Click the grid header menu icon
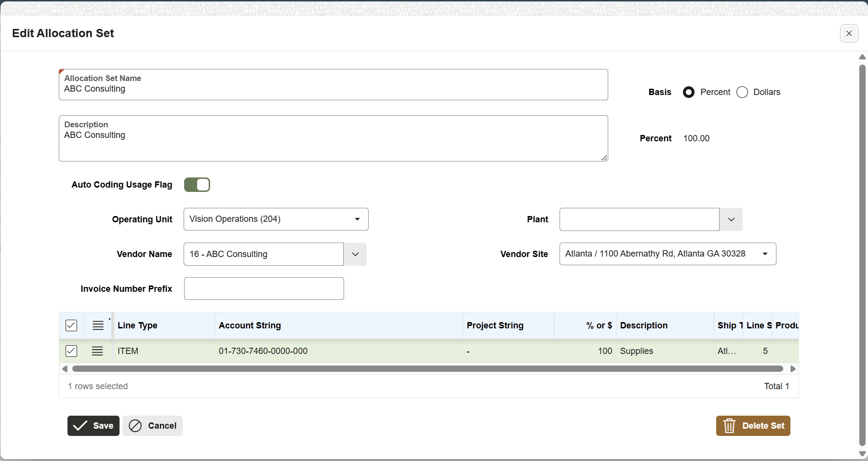This screenshot has width=868, height=461. 98,325
